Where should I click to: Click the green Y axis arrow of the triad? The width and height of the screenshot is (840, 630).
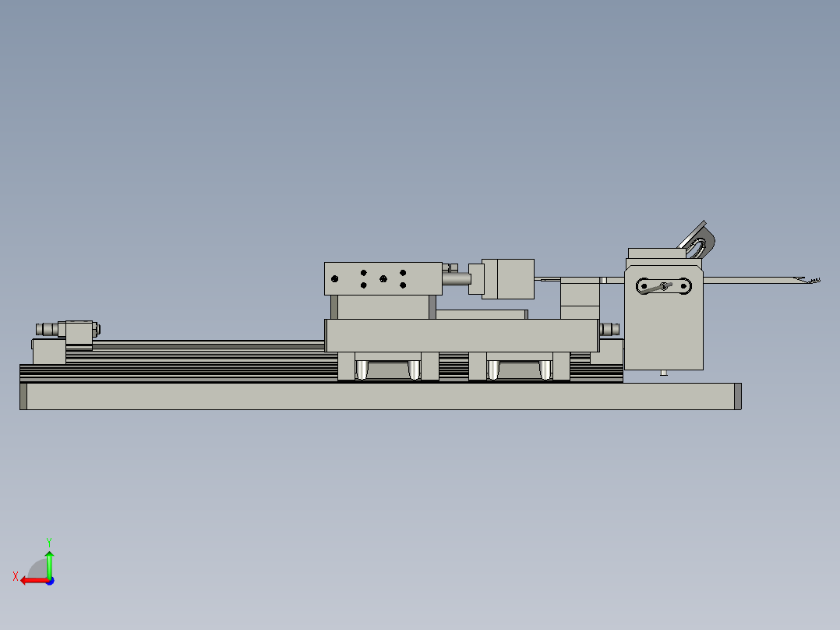click(49, 564)
